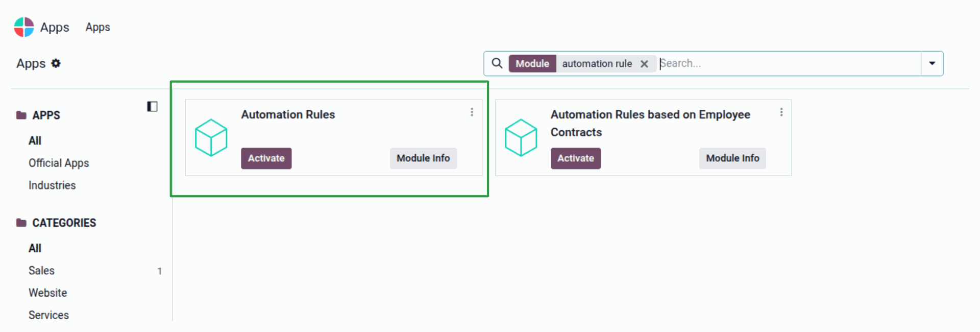Activate the Automation Rules module
Image resolution: width=980 pixels, height=332 pixels.
[266, 158]
